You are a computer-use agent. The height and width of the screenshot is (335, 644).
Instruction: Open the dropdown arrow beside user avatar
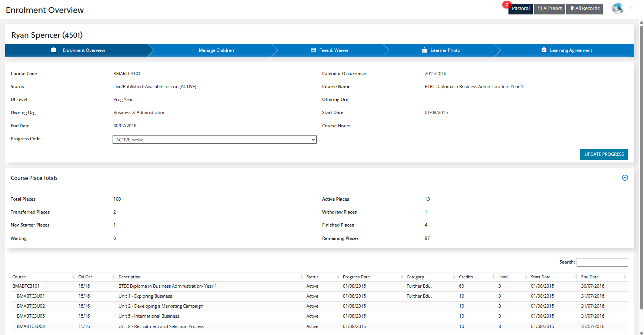(631, 8)
